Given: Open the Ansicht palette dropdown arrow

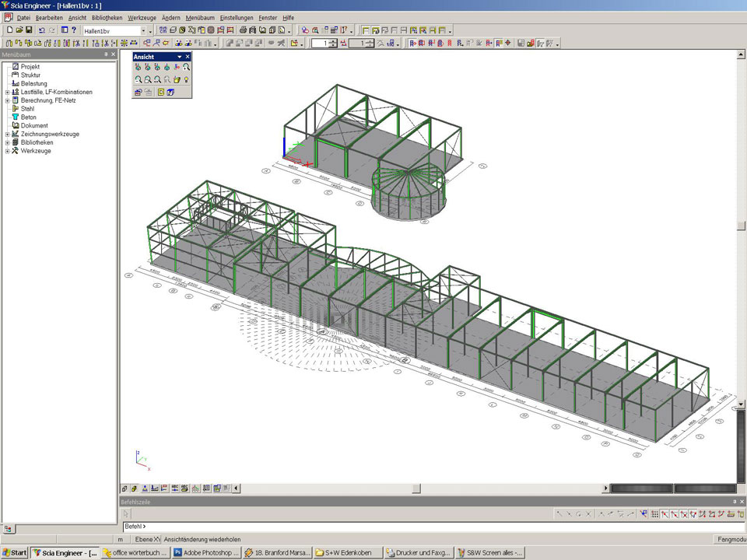Looking at the screenshot, I should pos(179,57).
